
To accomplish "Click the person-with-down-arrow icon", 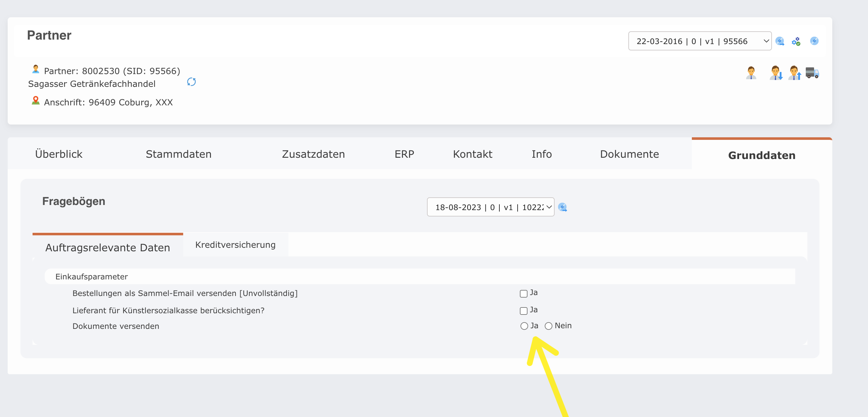I will pos(776,73).
